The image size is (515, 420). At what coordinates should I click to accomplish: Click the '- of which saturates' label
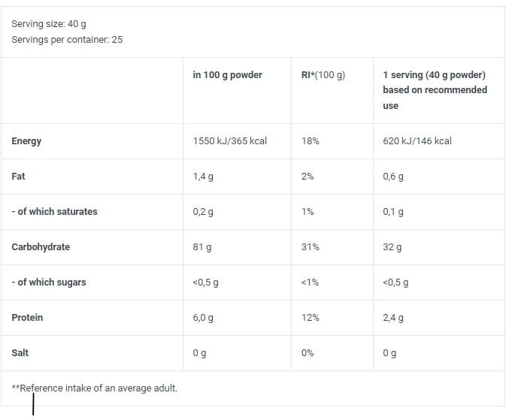(54, 212)
